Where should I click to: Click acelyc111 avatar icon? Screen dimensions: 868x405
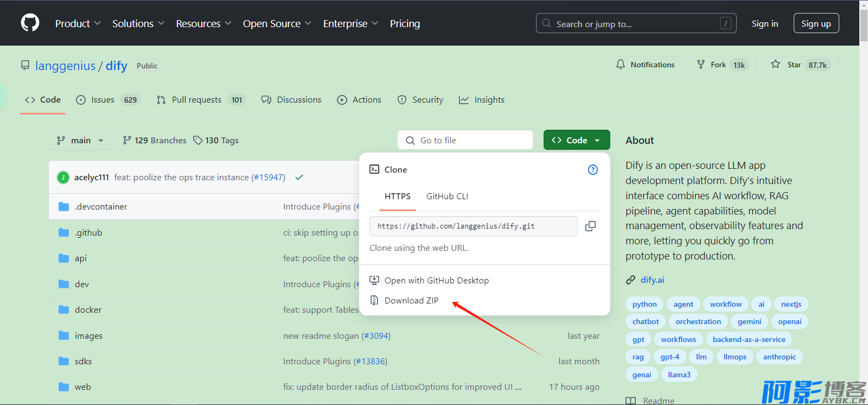coord(63,178)
